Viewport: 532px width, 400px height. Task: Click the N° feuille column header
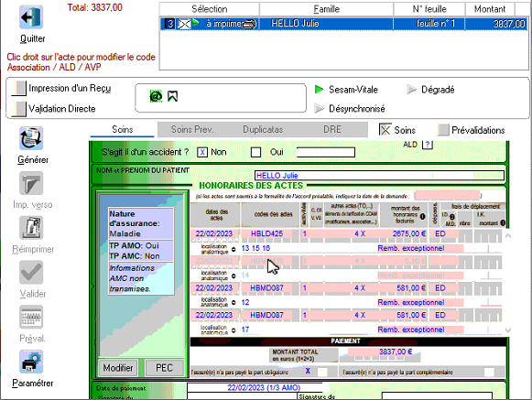[x=429, y=9]
